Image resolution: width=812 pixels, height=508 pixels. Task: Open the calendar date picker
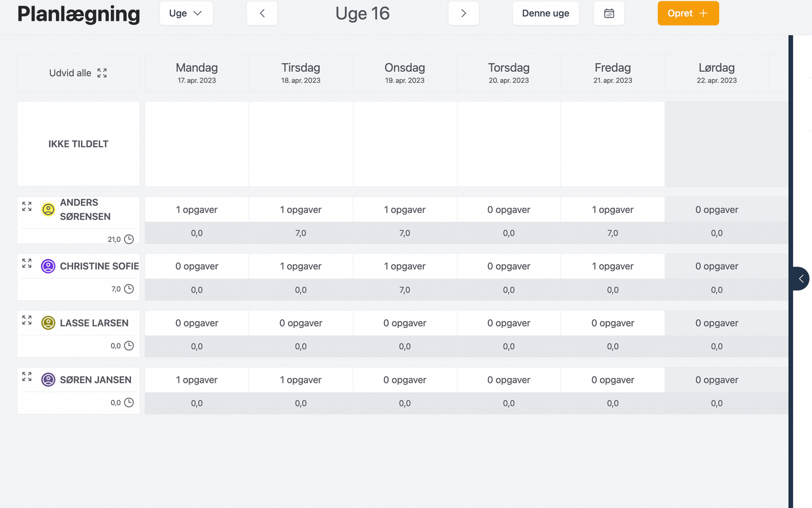tap(609, 14)
